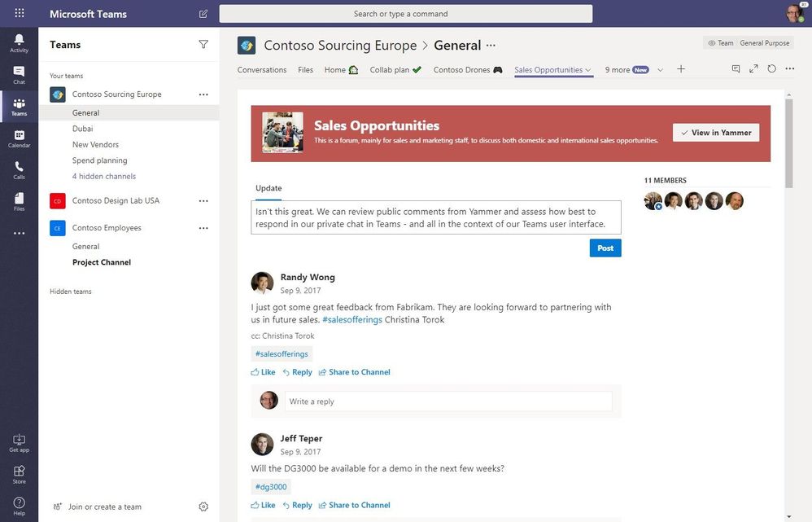Switch to the Conversations tab

pos(262,69)
